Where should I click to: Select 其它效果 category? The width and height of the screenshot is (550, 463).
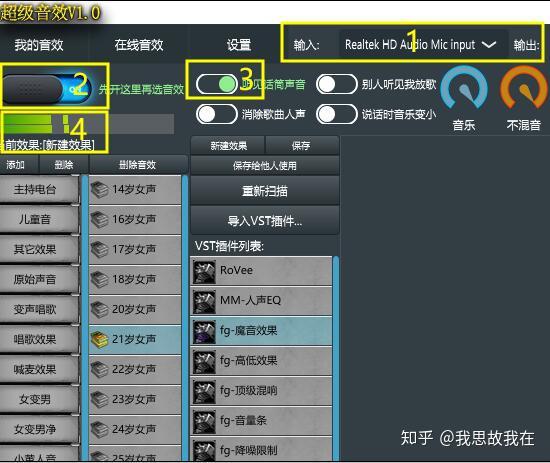[x=39, y=249]
